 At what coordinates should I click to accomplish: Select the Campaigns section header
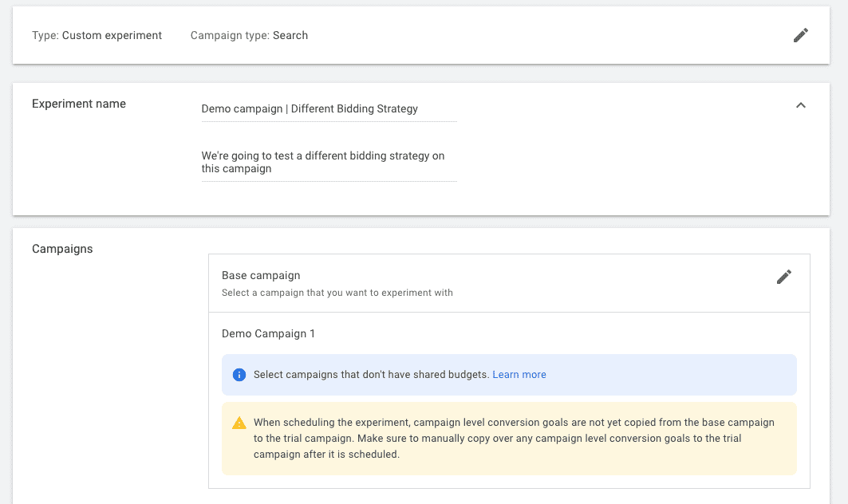[x=62, y=249]
